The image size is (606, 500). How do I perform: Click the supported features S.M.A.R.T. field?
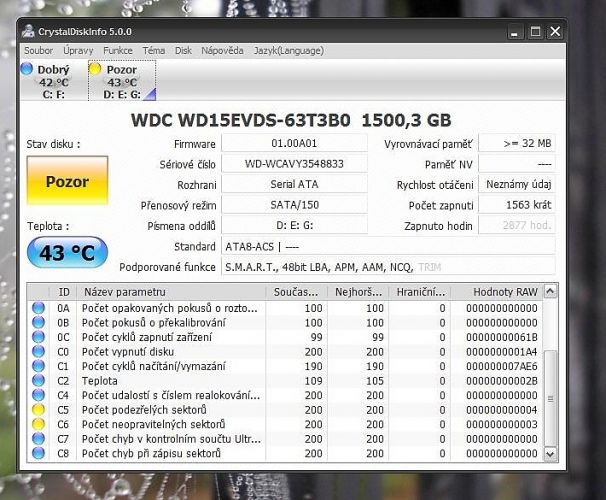pos(388,267)
